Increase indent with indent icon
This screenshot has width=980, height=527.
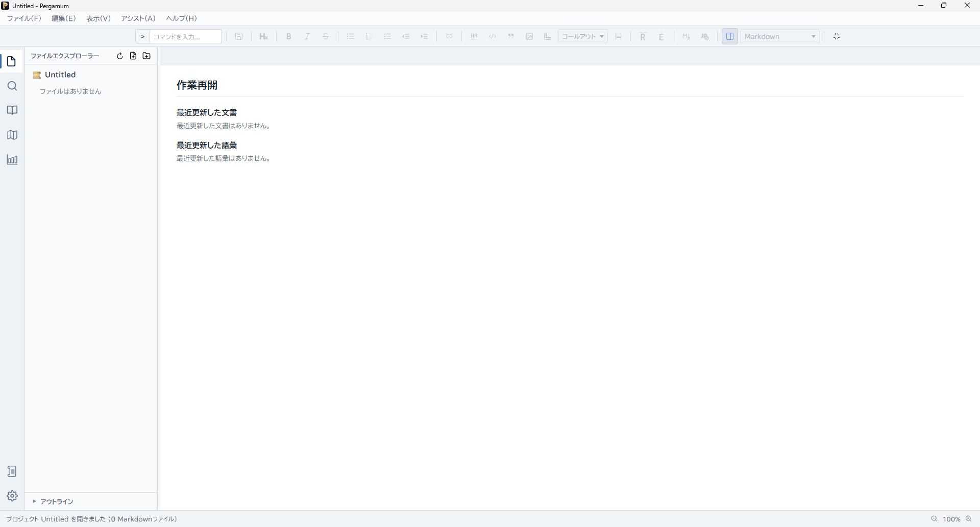tap(424, 36)
